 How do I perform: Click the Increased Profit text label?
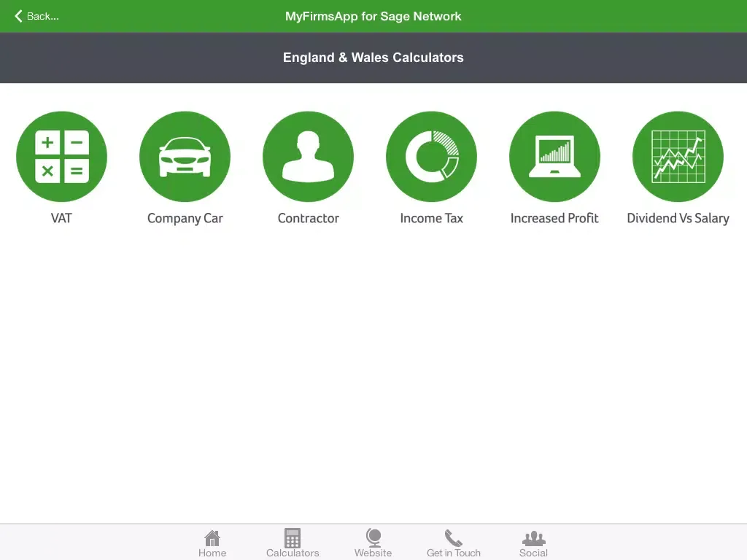click(x=554, y=218)
